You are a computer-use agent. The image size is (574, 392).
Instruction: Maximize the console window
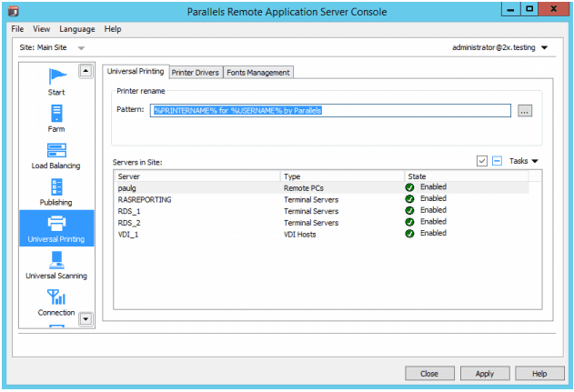(x=529, y=9)
